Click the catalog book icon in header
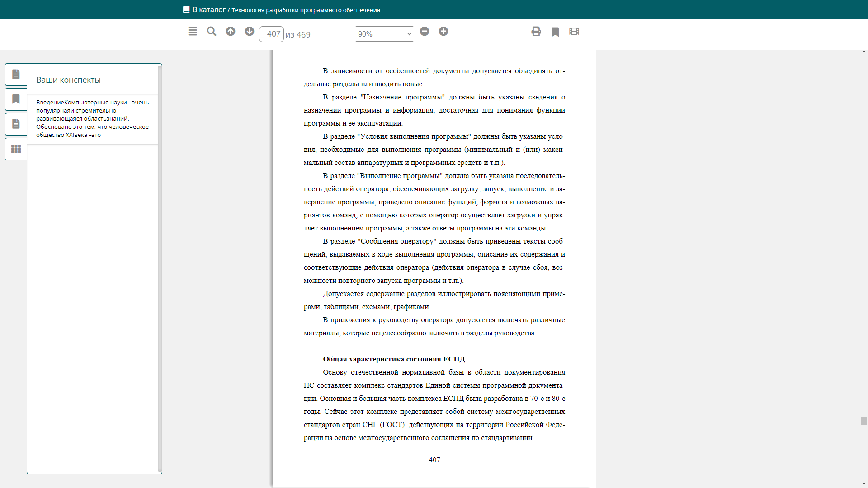Viewport: 868px width, 488px height. tap(186, 9)
